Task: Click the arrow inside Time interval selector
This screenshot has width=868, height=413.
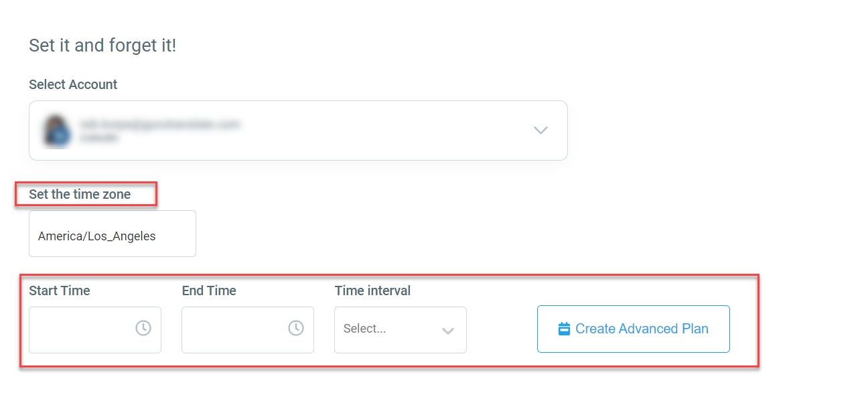Action: [449, 330]
